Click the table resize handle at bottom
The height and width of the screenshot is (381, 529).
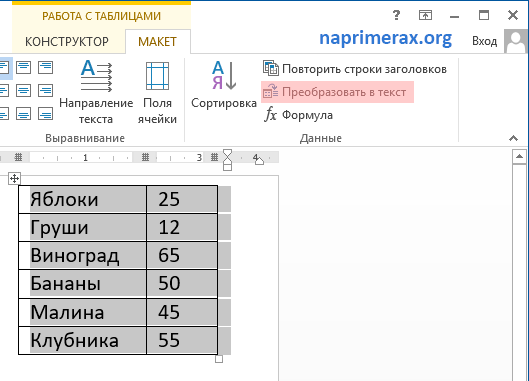pyautogui.click(x=219, y=359)
